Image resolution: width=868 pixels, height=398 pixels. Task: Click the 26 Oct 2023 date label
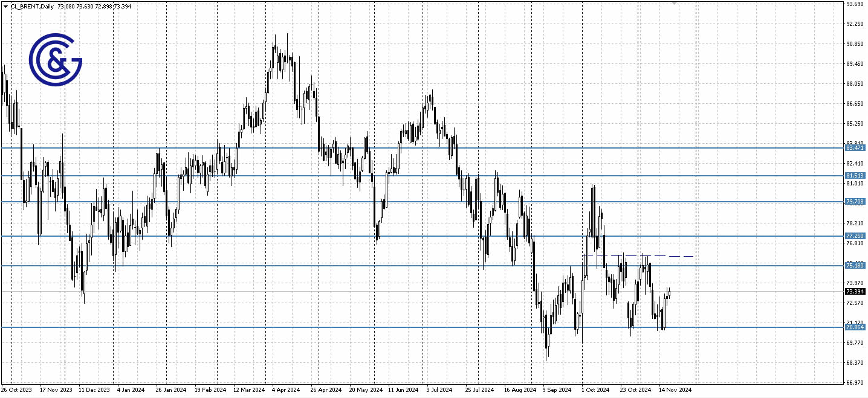point(16,390)
